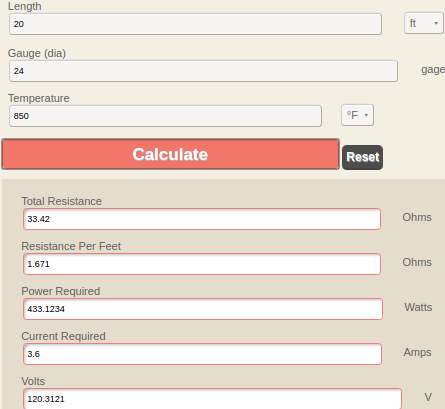Select the Total Resistance result field
This screenshot has width=445, height=409.
point(202,219)
